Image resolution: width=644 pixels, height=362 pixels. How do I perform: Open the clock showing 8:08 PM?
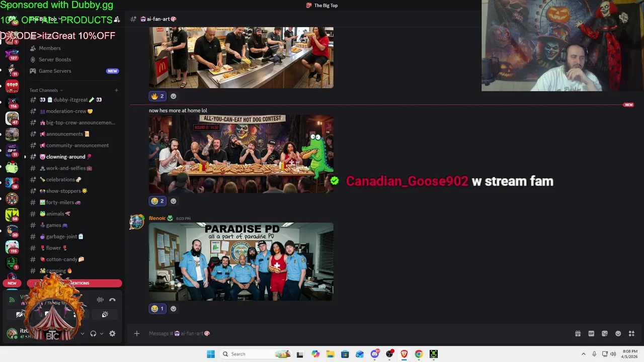point(630,354)
